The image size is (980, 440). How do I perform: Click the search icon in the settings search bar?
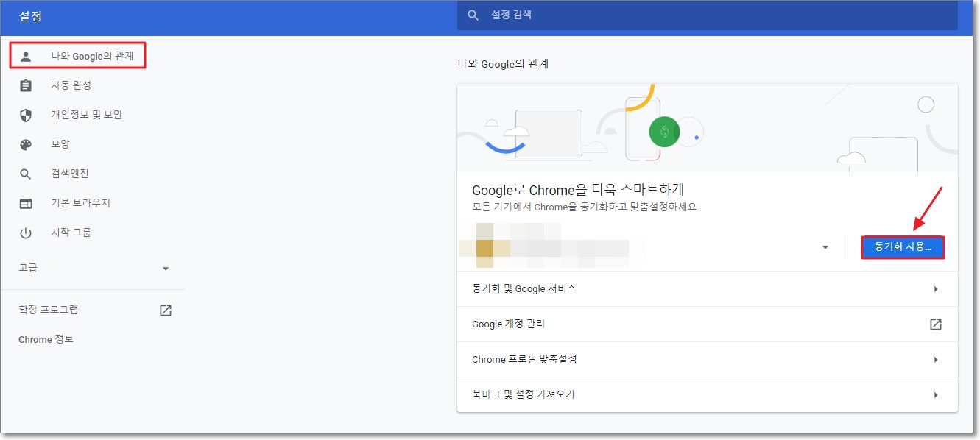click(x=473, y=15)
